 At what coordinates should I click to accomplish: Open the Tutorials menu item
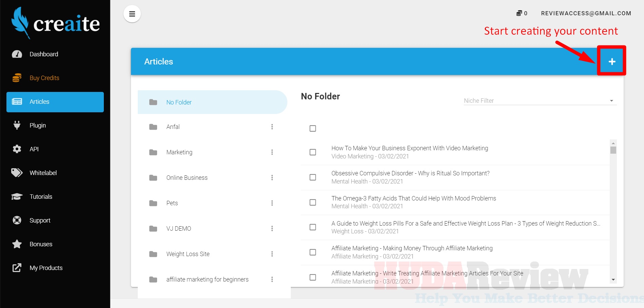[55, 197]
